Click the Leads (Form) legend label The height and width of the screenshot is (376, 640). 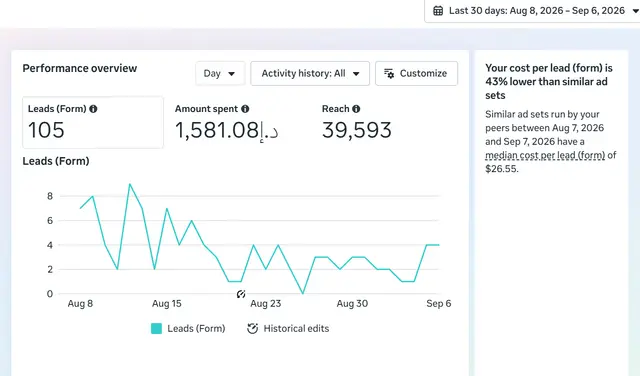pos(196,329)
